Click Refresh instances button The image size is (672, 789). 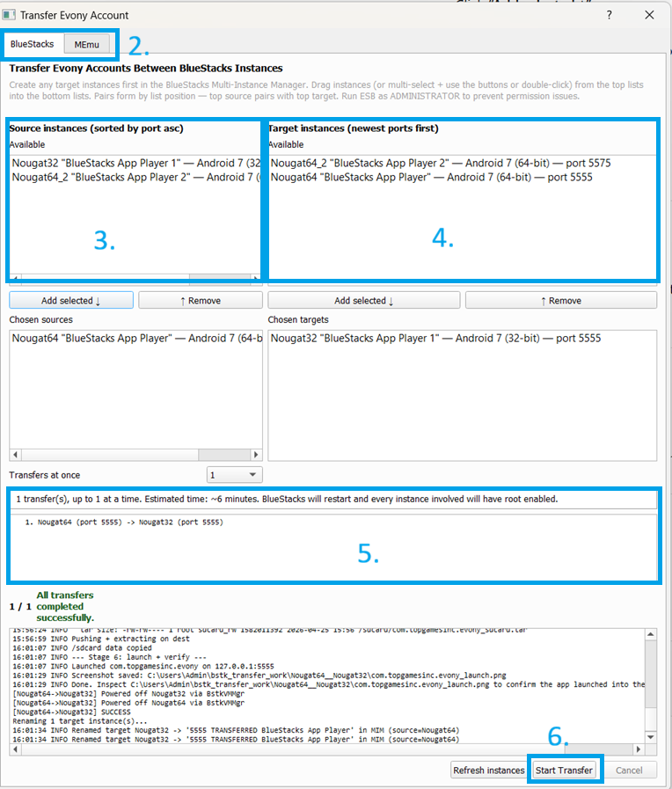(488, 771)
